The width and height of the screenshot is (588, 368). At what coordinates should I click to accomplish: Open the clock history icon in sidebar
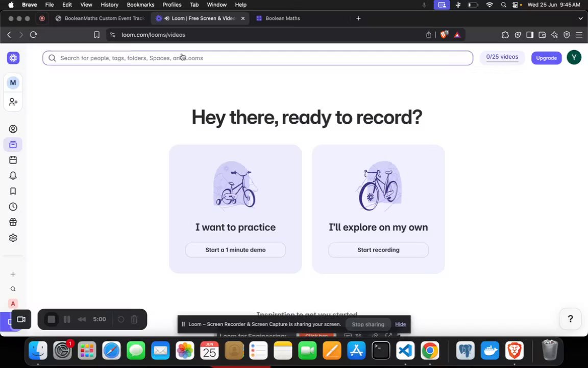tap(13, 206)
